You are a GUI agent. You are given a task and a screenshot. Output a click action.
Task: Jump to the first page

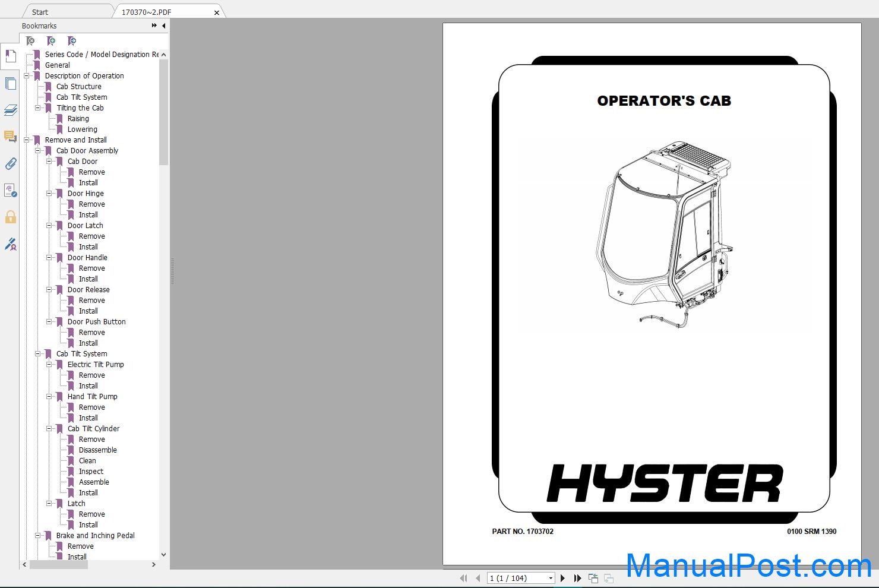pos(463,578)
